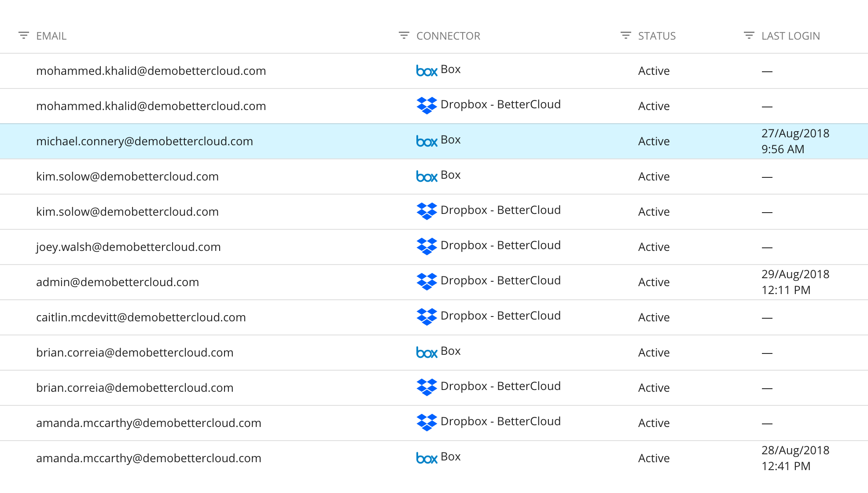The width and height of the screenshot is (868, 493).
Task: Select kim.solow email in the Dropbox row
Action: click(127, 212)
